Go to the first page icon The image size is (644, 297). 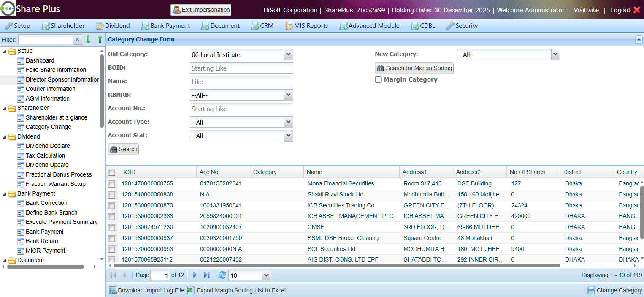[x=113, y=275]
